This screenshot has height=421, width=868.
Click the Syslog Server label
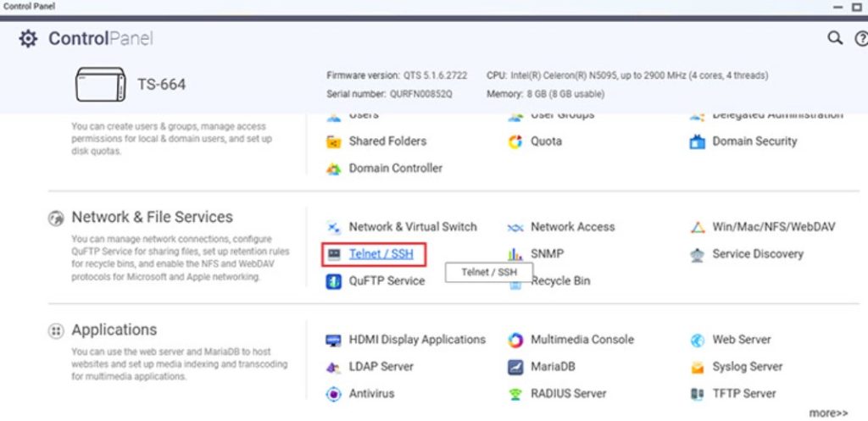[x=748, y=367]
